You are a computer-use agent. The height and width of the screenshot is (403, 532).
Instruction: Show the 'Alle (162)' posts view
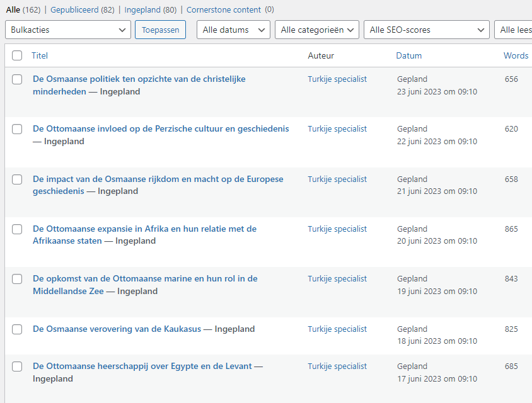point(23,10)
